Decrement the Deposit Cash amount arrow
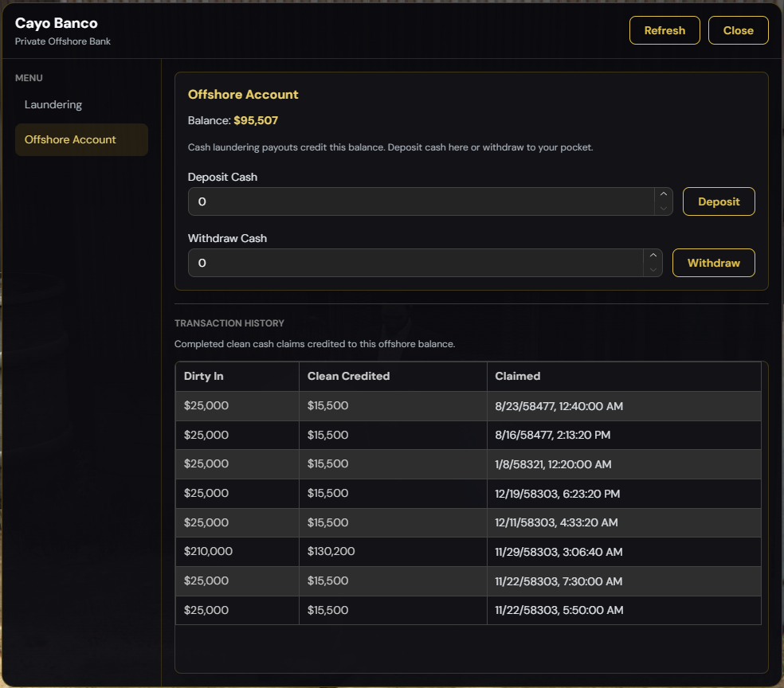The width and height of the screenshot is (784, 688). 664,209
